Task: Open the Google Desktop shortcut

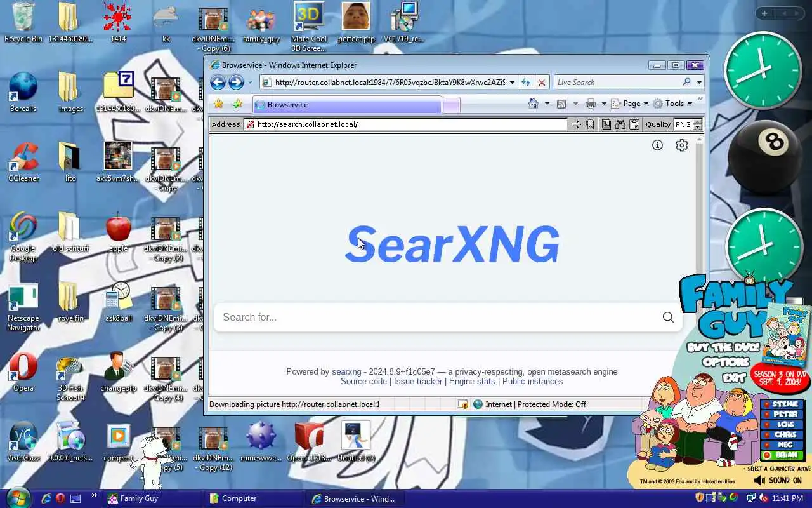Action: [23, 237]
